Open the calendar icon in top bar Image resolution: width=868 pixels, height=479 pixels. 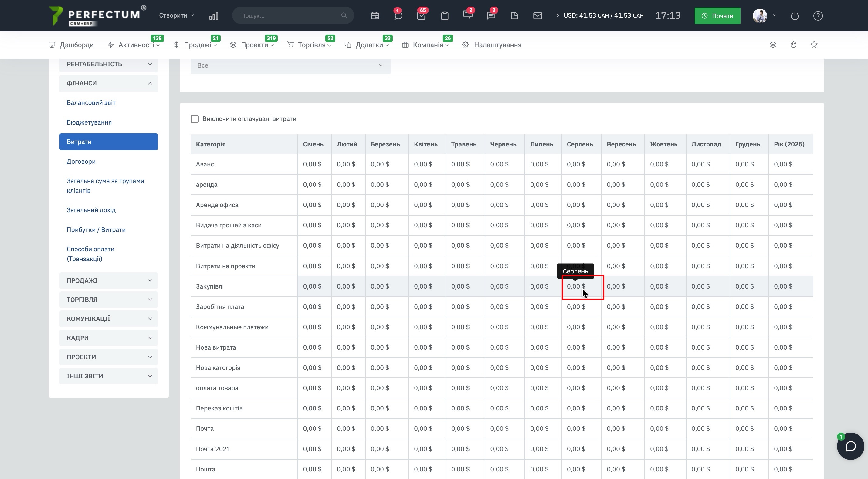tap(375, 16)
